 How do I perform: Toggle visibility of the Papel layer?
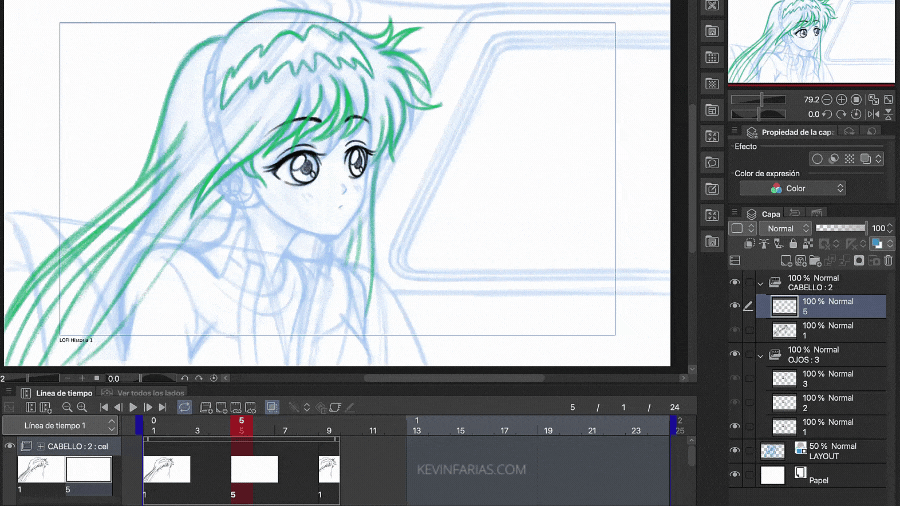pyautogui.click(x=735, y=475)
